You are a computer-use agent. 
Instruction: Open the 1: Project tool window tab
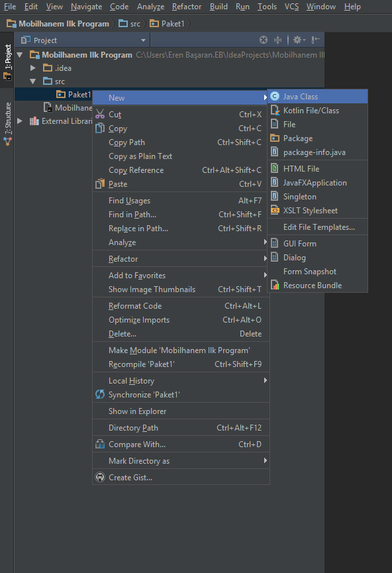click(7, 60)
